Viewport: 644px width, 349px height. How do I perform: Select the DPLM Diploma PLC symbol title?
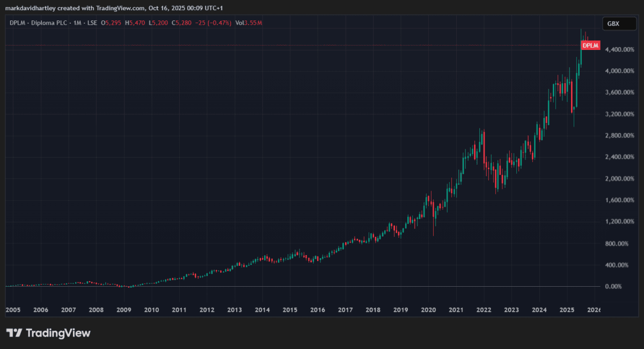click(37, 23)
